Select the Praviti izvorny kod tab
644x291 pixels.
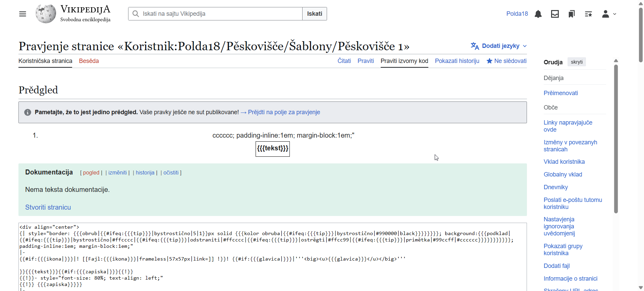(x=405, y=61)
